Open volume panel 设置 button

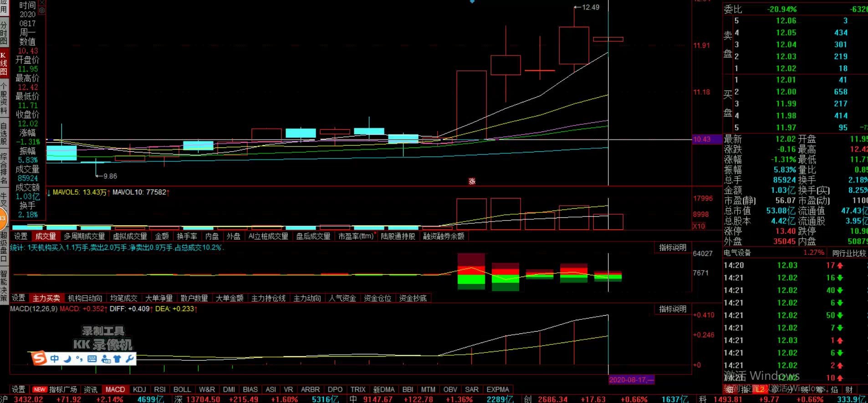click(x=20, y=236)
